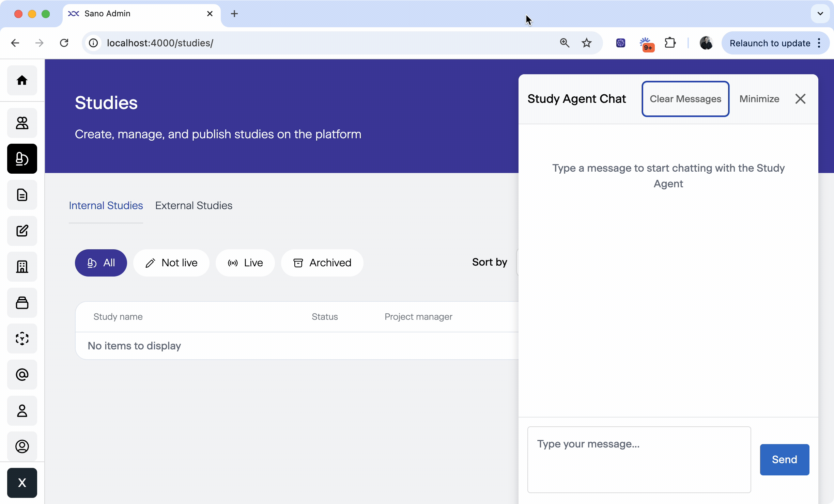Select the Edit/compose icon in the sidebar
This screenshot has height=504, width=834.
pos(22,231)
